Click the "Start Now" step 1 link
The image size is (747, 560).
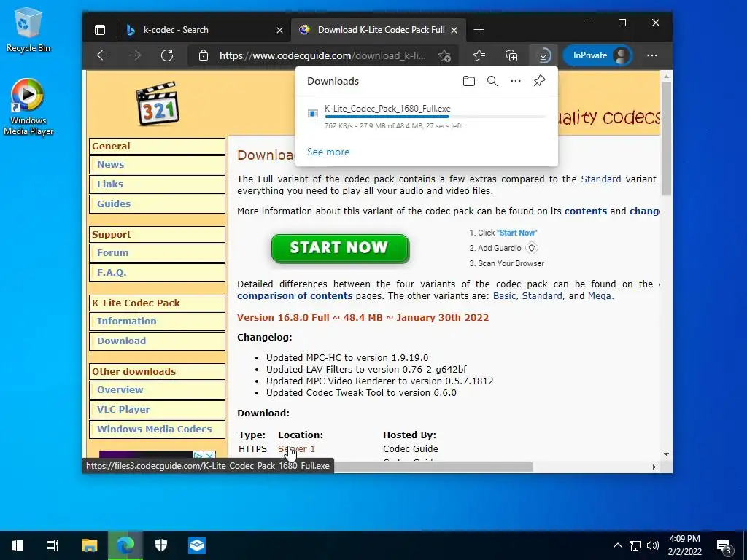point(517,233)
